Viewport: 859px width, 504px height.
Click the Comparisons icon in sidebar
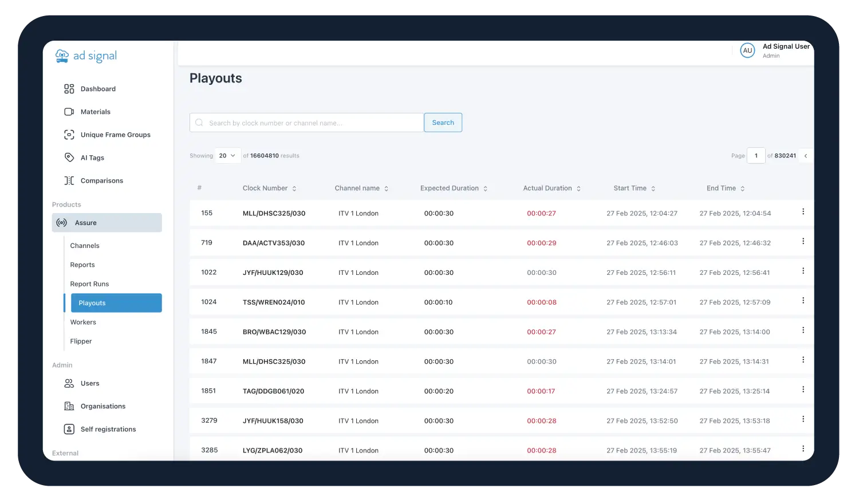click(x=69, y=180)
